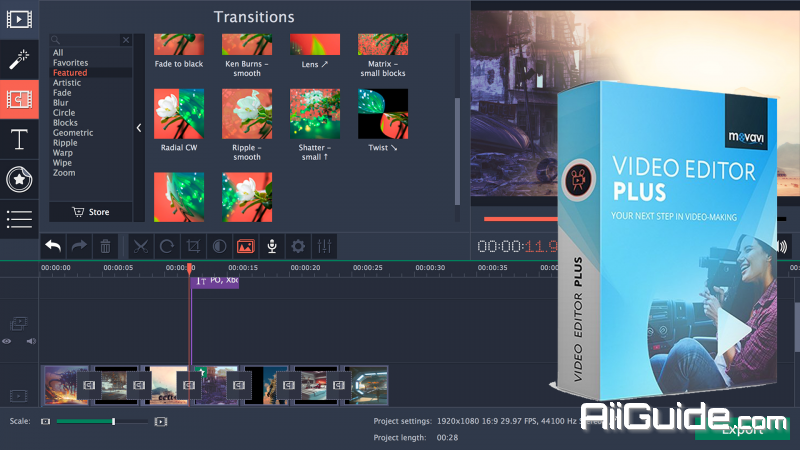800x450 pixels.
Task: Click the Redo arrow
Action: coord(79,246)
